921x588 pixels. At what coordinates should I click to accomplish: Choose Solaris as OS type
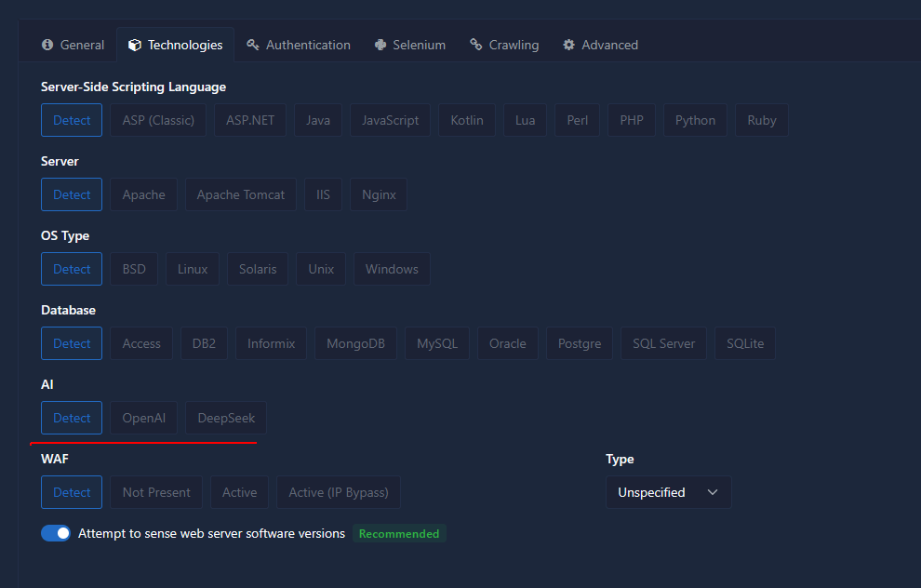coord(258,269)
